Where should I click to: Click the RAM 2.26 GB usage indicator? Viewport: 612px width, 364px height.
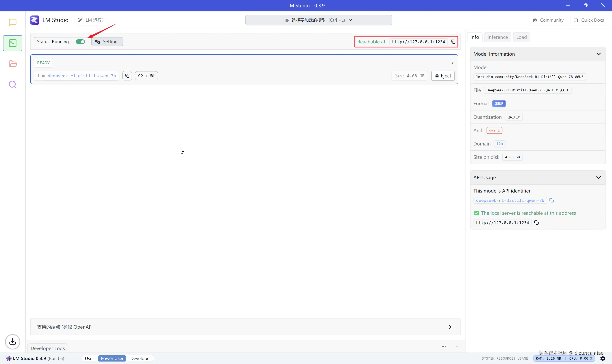(548, 358)
